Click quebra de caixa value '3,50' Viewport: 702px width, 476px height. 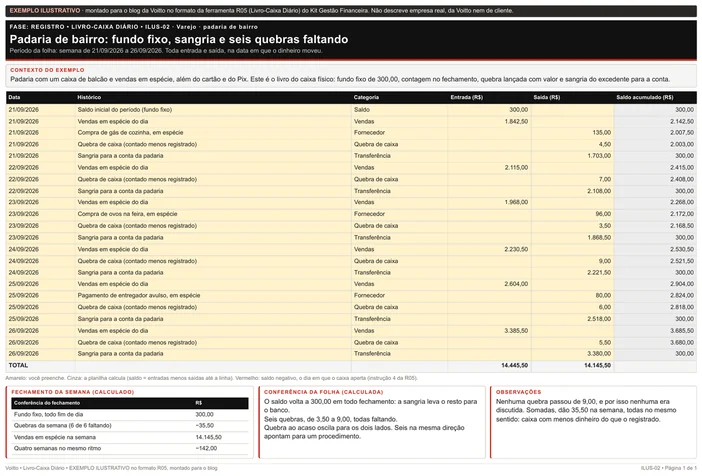(605, 226)
